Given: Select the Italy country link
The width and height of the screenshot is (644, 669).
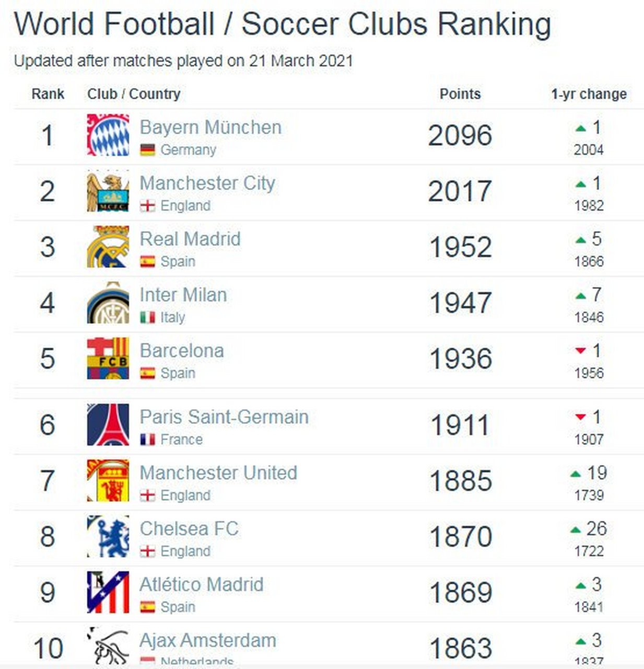Looking at the screenshot, I should coord(172,317).
